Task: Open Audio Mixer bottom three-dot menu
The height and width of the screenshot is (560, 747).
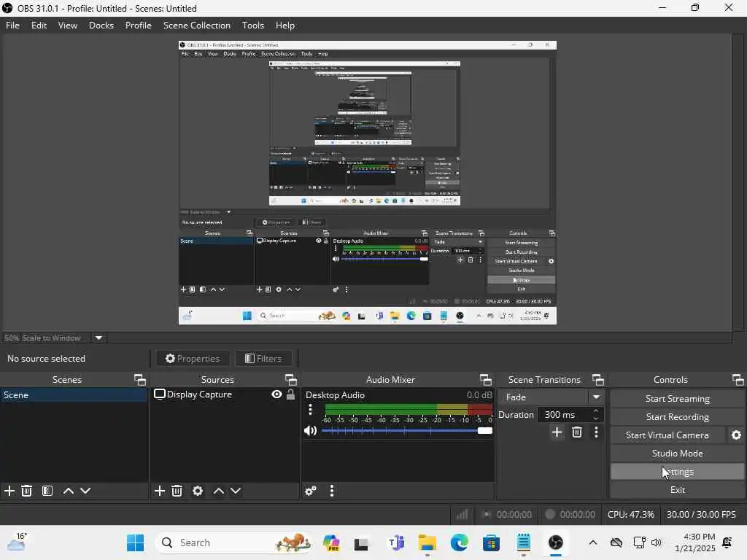Action: [x=332, y=491]
